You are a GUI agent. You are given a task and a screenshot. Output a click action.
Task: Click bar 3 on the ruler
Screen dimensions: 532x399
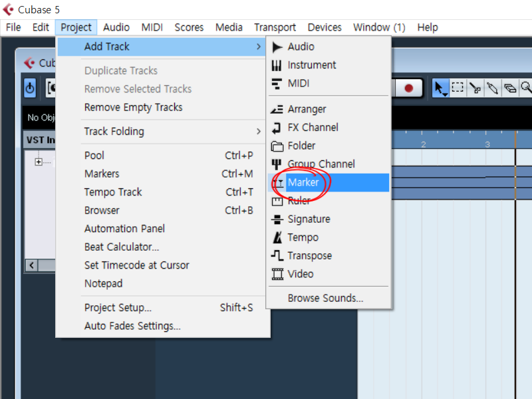pos(487,144)
